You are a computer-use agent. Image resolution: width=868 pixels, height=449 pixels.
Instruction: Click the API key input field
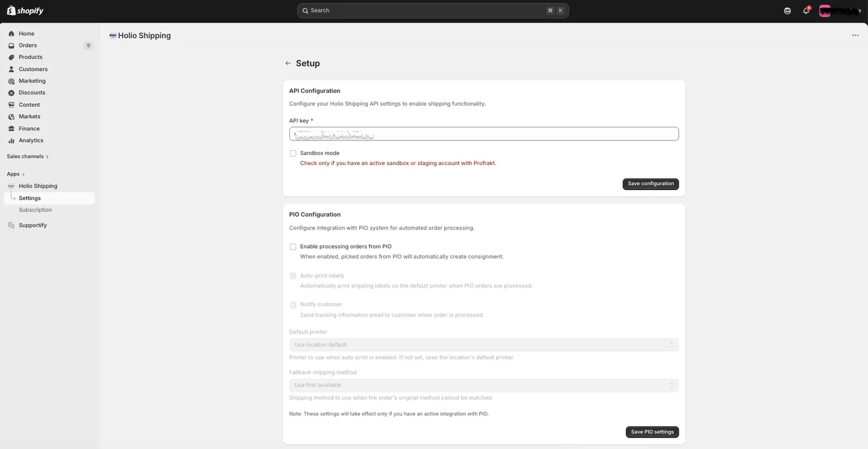pos(484,134)
